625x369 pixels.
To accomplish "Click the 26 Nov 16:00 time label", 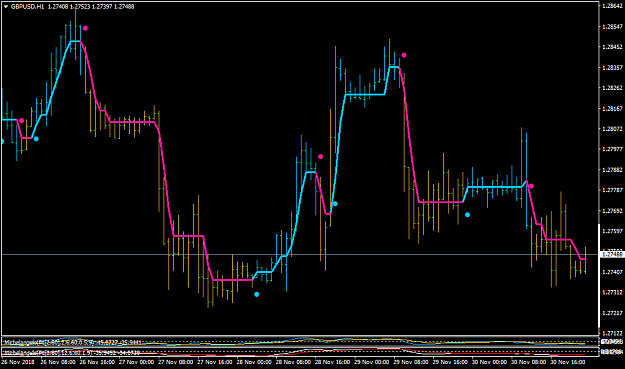I will point(97,362).
